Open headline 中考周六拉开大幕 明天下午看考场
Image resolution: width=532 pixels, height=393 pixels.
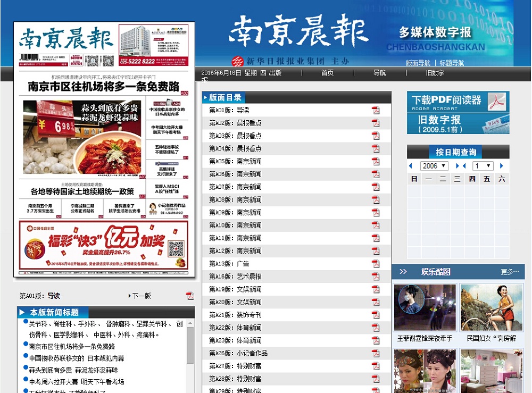coord(77,382)
